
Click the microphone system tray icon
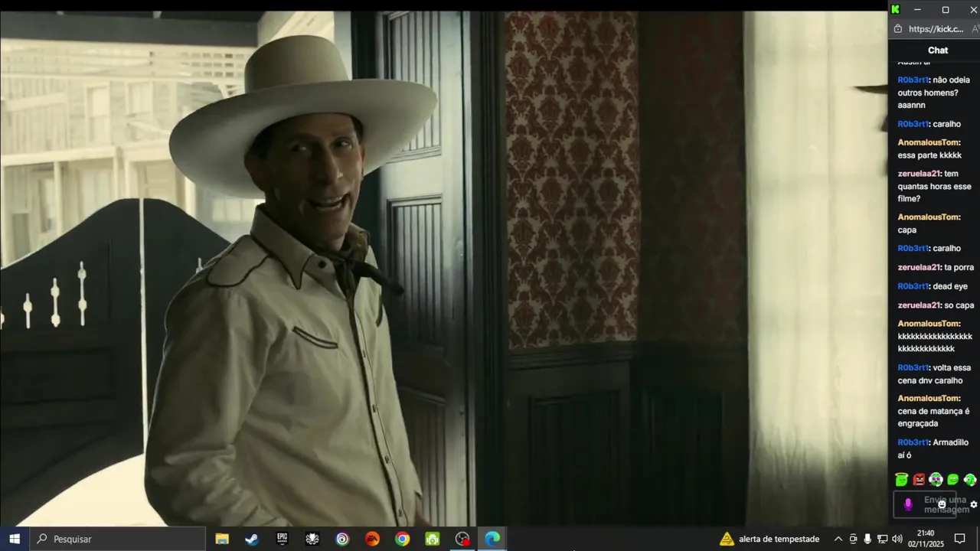click(867, 539)
